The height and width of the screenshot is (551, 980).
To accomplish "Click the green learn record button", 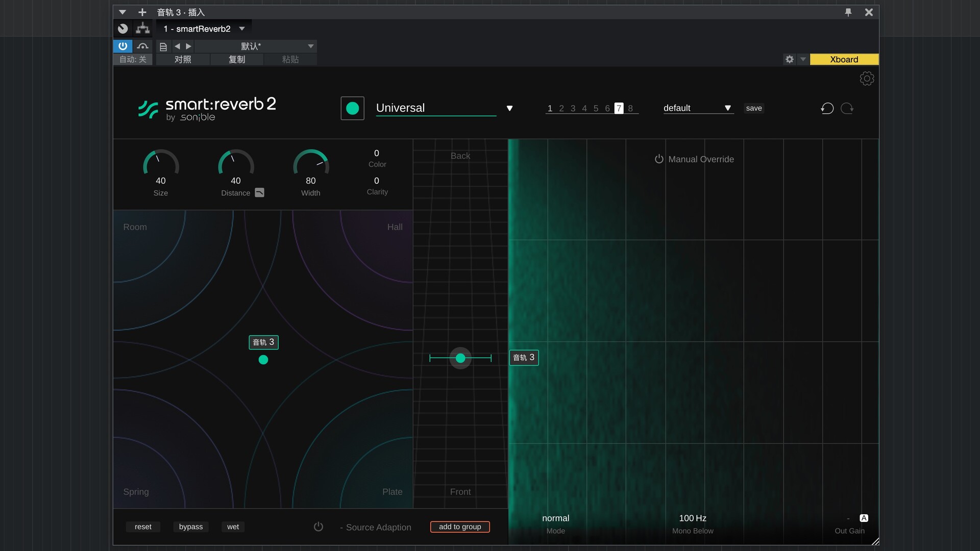I will (352, 108).
